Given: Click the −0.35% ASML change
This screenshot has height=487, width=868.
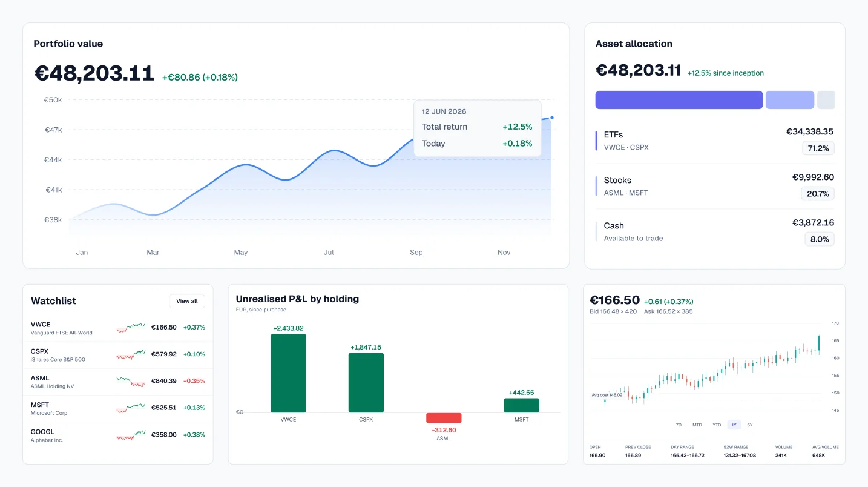Looking at the screenshot, I should 194,381.
